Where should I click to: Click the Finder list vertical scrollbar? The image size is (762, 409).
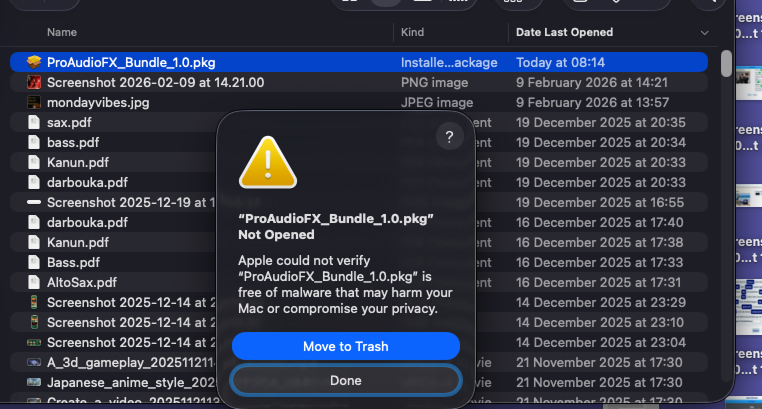pyautogui.click(x=726, y=64)
